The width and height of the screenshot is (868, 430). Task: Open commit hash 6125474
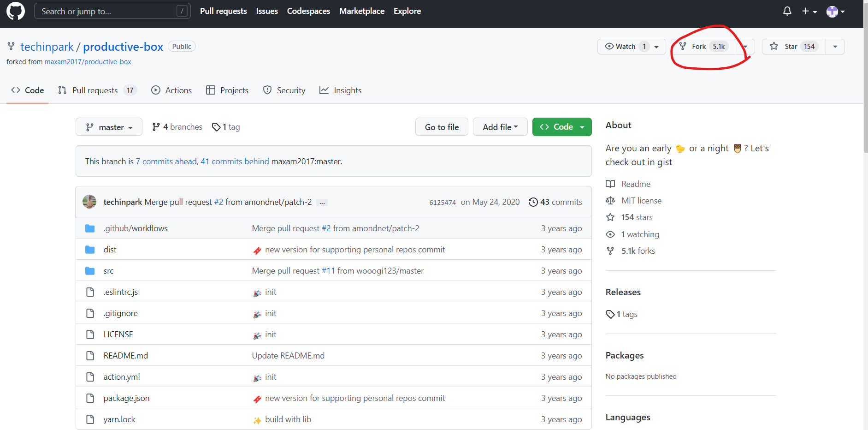(x=443, y=203)
